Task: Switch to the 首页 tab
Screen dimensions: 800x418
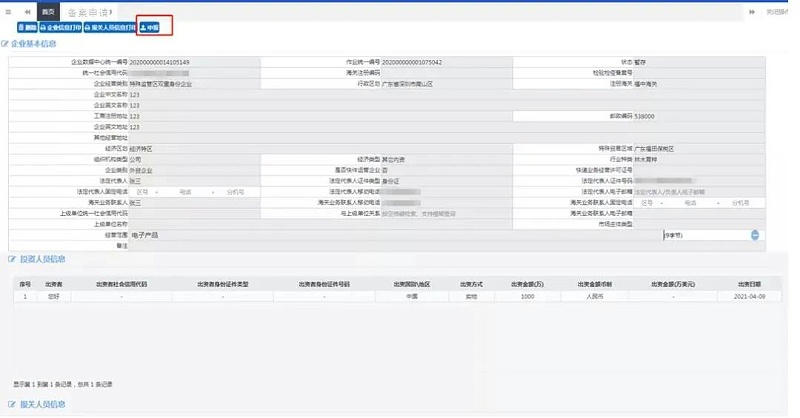Action: (48, 12)
